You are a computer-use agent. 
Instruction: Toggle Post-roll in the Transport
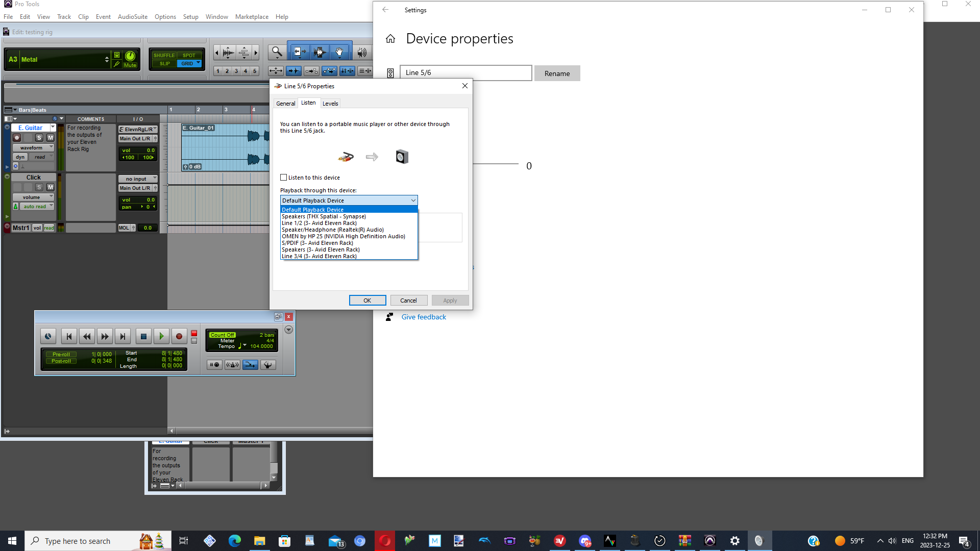[61, 361]
